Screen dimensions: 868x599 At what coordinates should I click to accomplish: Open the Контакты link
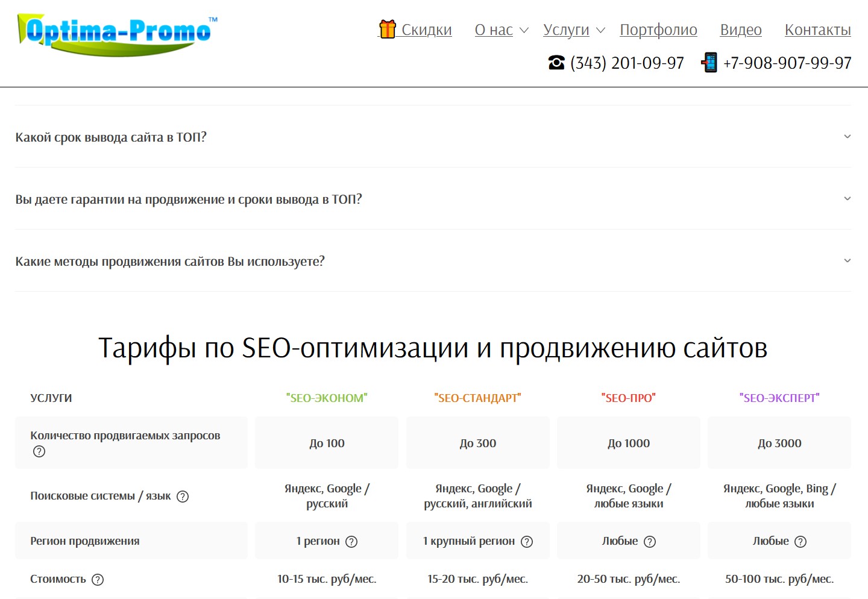817,30
